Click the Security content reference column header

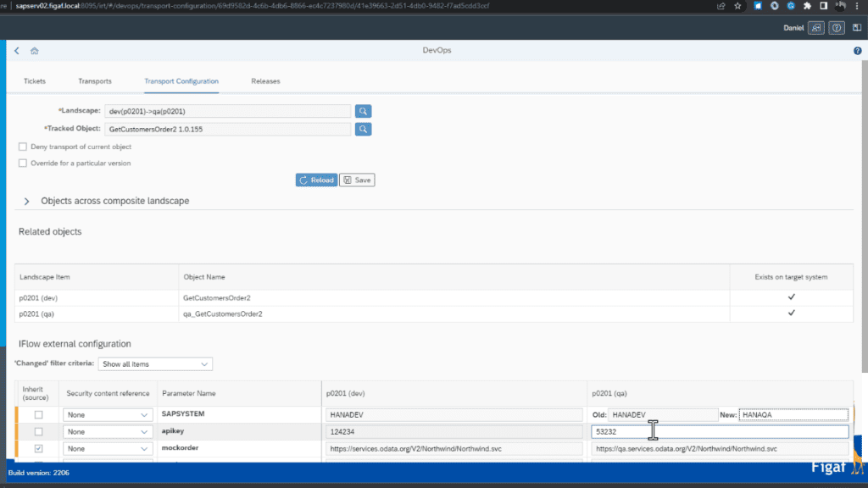click(108, 393)
